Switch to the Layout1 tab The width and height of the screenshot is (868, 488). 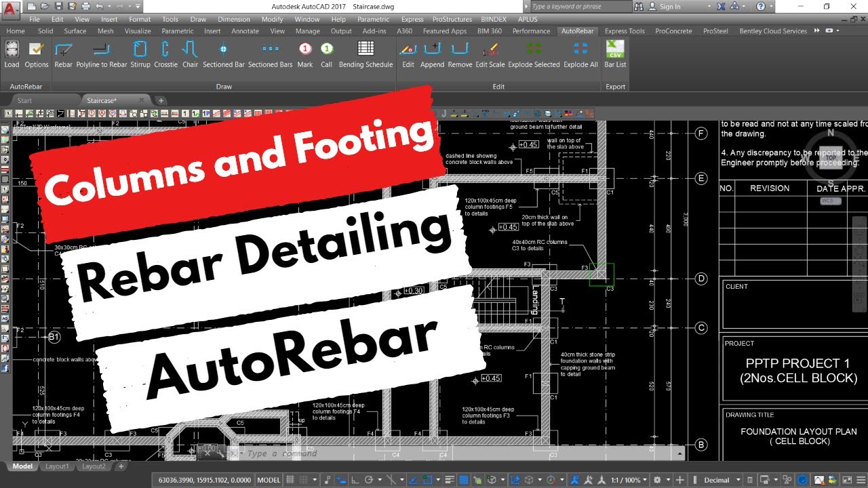pos(57,466)
